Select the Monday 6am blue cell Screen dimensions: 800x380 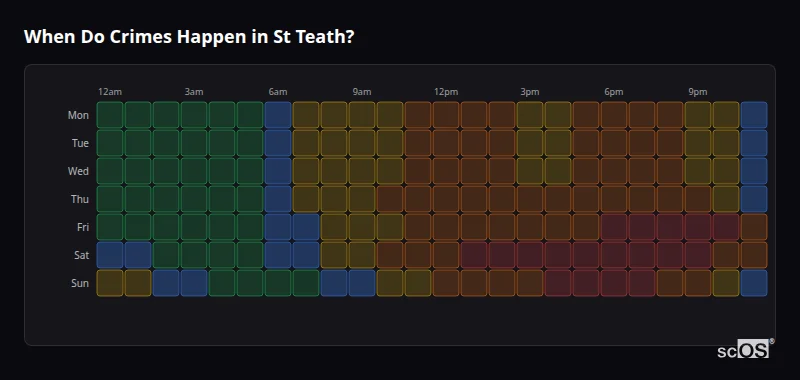[x=278, y=115]
